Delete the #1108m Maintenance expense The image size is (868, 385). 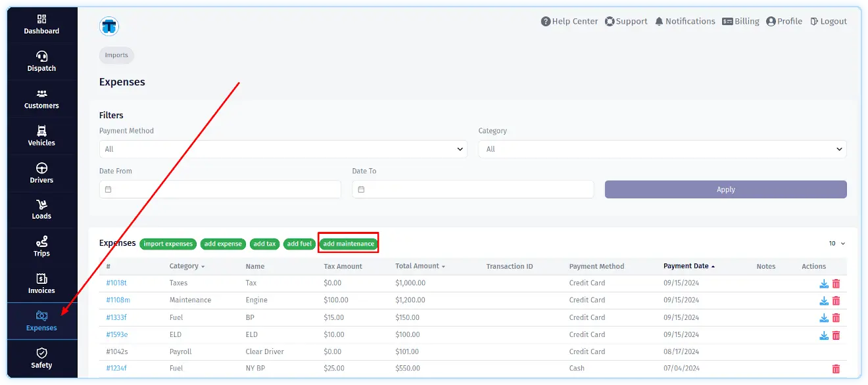click(836, 301)
